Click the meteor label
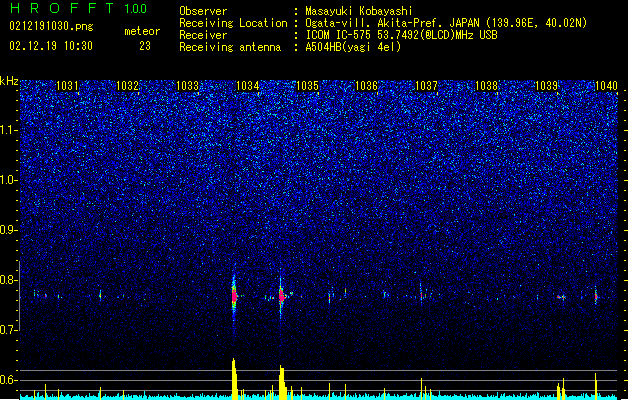Screen dimensions: 629x400 pos(142,31)
